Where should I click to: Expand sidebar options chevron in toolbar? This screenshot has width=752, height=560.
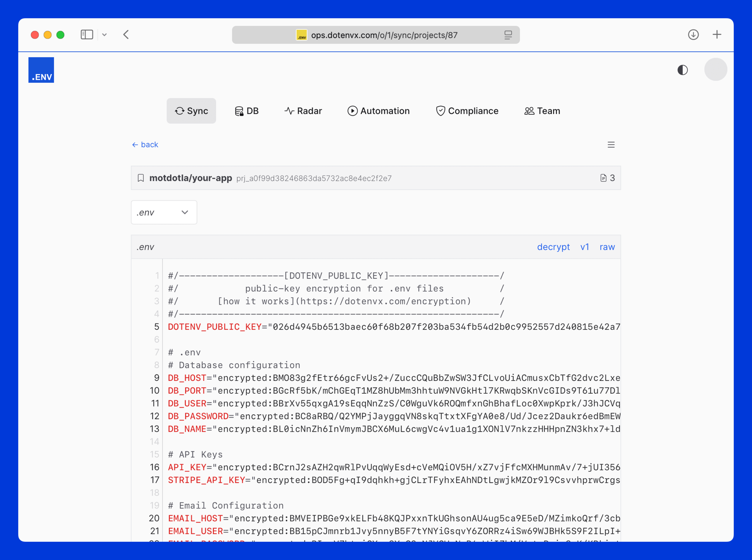[x=104, y=35]
